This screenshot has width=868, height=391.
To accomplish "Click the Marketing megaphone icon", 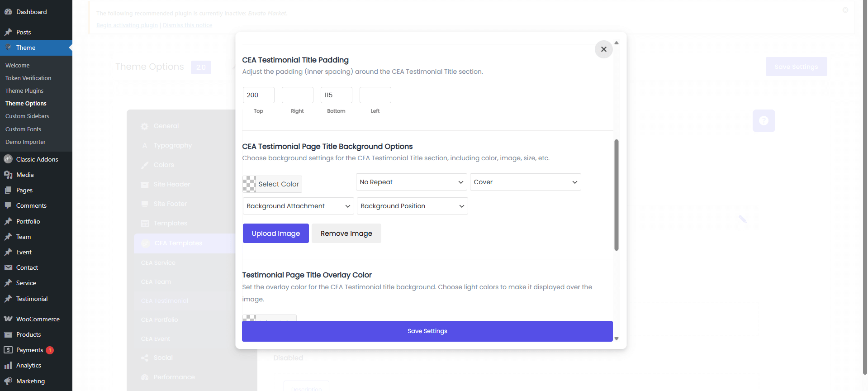I will tap(8, 381).
